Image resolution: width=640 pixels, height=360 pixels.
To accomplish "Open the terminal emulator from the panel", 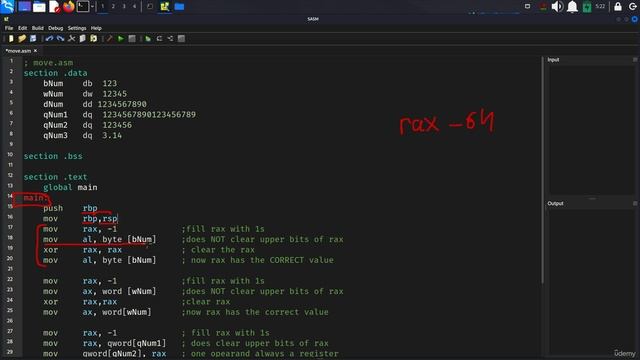I will click(83, 7).
